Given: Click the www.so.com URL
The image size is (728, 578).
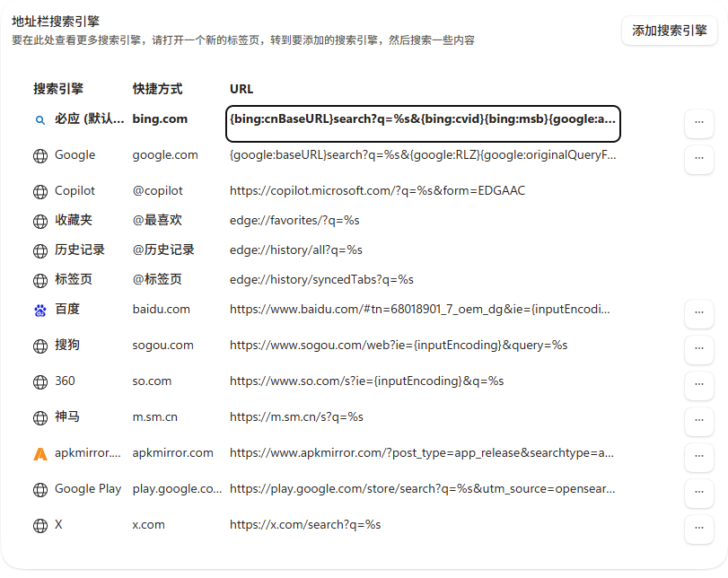Looking at the screenshot, I should tap(366, 381).
